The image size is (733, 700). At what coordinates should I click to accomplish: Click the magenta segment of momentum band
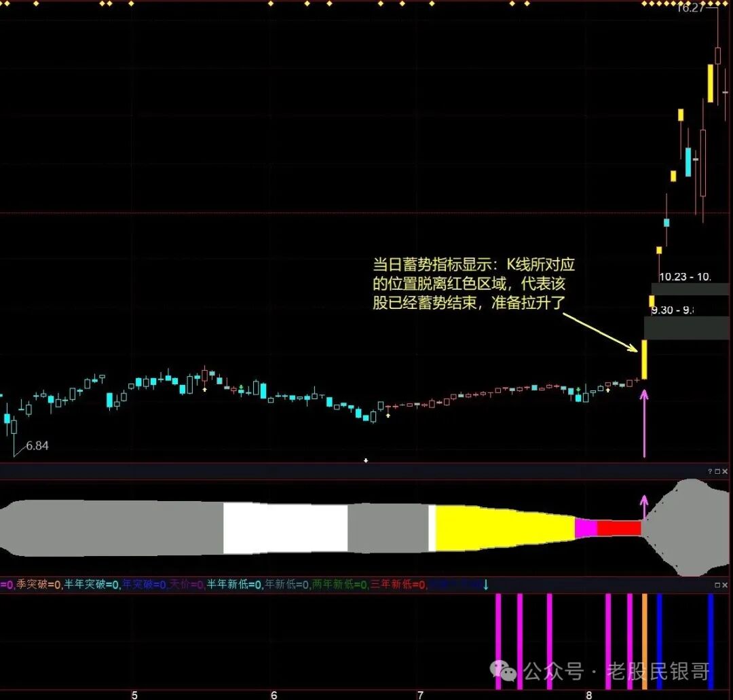pos(586,528)
